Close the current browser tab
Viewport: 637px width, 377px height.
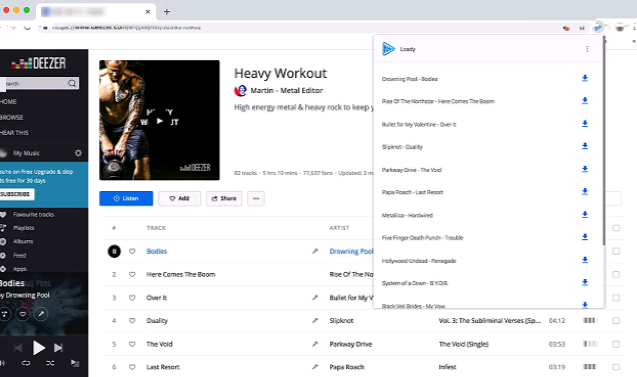pos(148,11)
